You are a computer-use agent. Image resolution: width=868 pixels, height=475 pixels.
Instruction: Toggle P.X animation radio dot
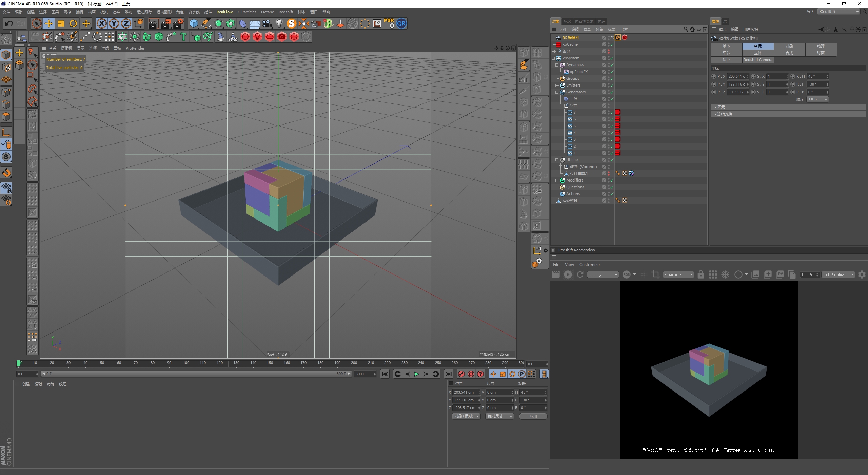(x=714, y=76)
